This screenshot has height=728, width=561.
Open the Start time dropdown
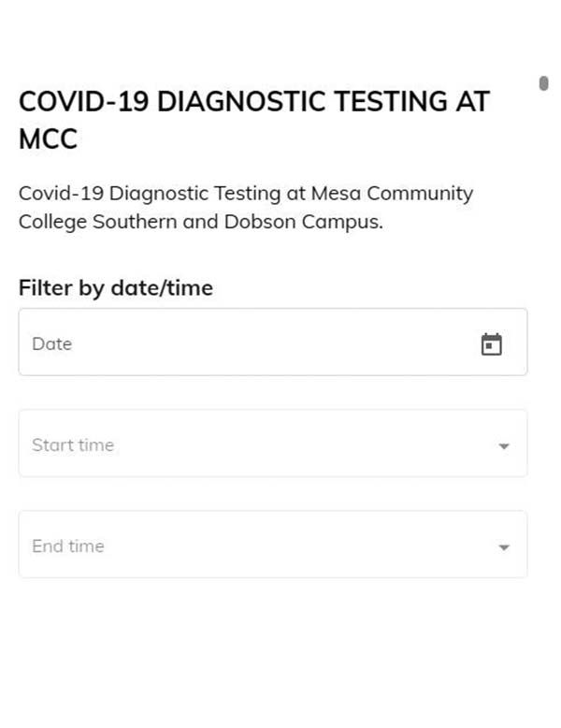tap(272, 444)
